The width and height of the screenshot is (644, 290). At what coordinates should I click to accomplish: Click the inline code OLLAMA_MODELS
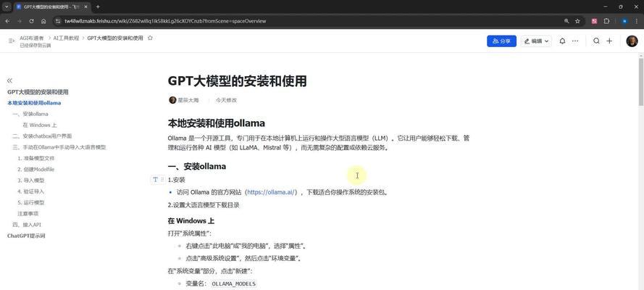pyautogui.click(x=234, y=284)
